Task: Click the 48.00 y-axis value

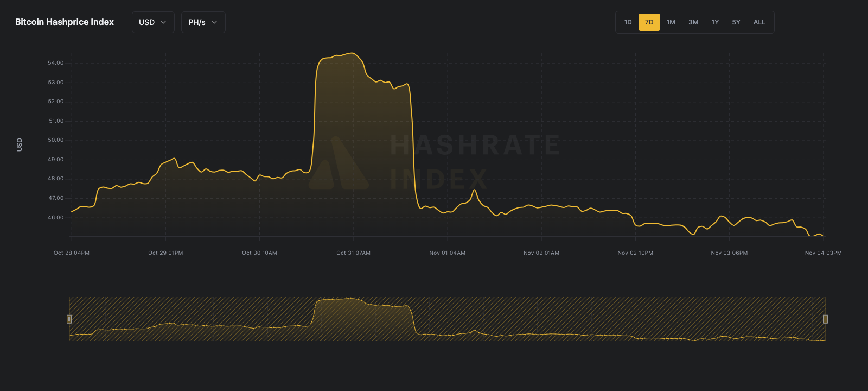Action: click(56, 179)
